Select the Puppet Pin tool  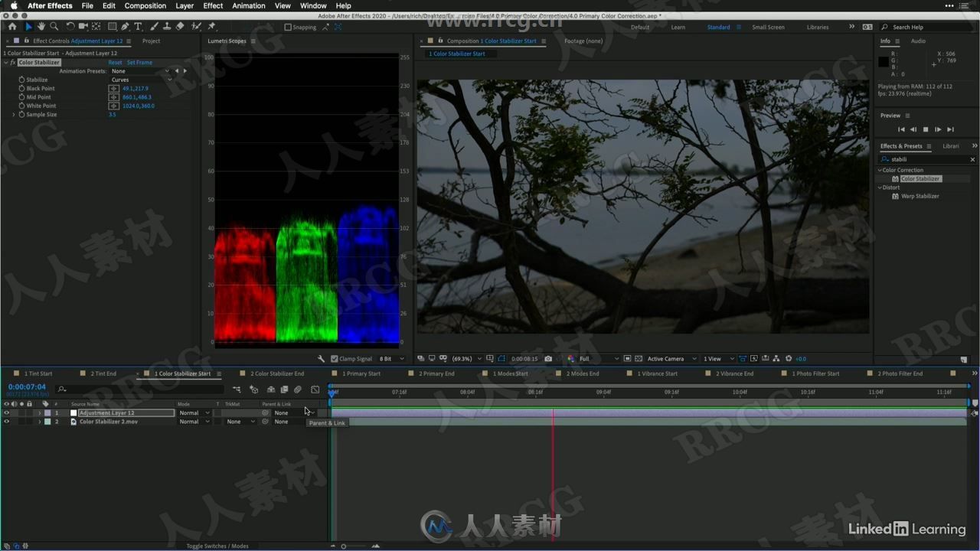pos(212,27)
